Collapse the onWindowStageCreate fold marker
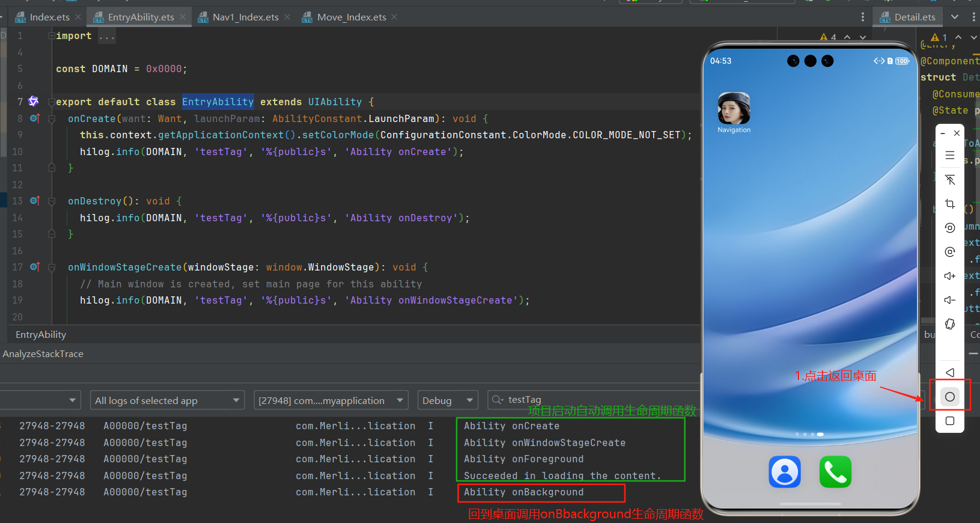 point(52,268)
